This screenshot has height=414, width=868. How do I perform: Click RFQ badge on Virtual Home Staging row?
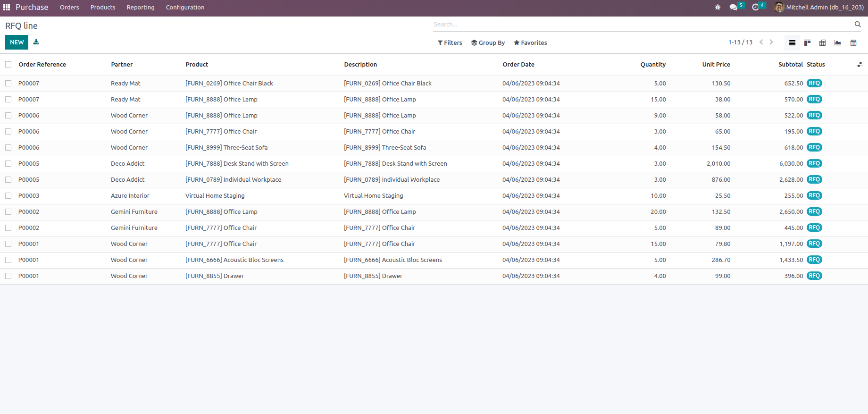[814, 195]
